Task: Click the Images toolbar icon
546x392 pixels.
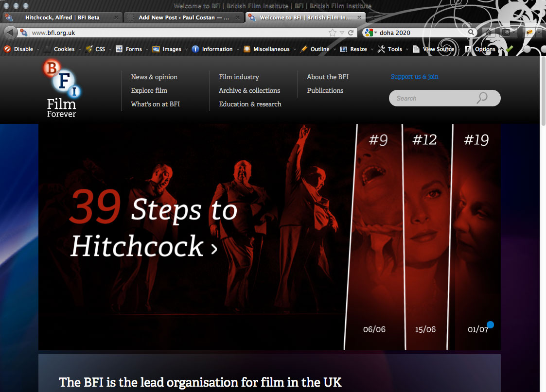Action: pos(156,49)
